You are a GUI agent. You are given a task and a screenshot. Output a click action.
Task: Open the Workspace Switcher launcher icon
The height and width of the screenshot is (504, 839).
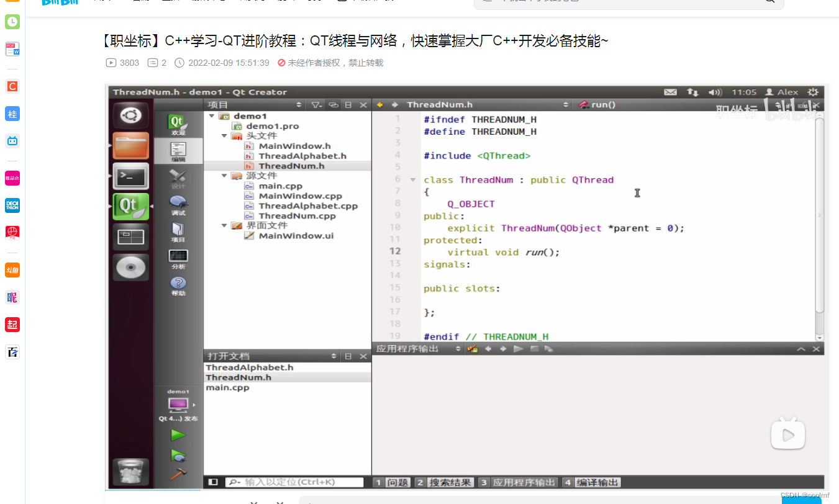click(130, 237)
